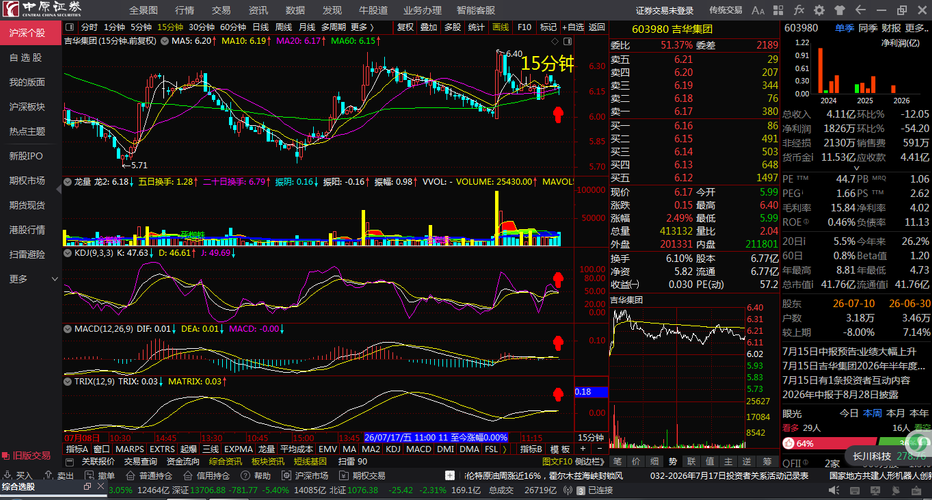Open the 指标B indicator dropdown
The image size is (932, 500).
[x=531, y=449]
